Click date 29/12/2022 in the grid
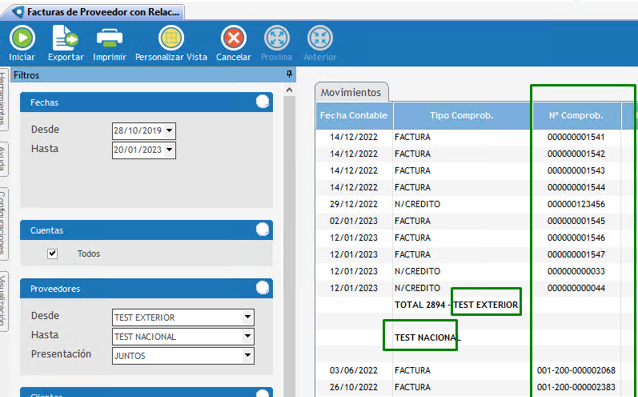Screen dimensions: 638x397 tap(354, 204)
